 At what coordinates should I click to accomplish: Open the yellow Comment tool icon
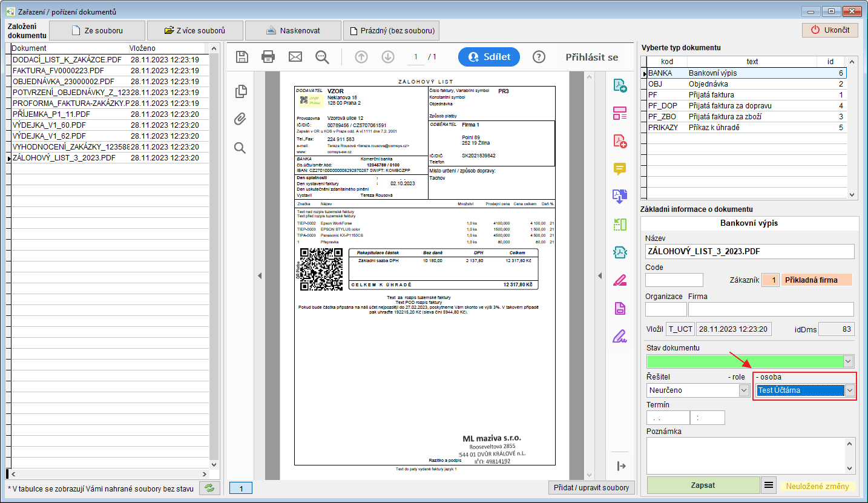coord(620,169)
